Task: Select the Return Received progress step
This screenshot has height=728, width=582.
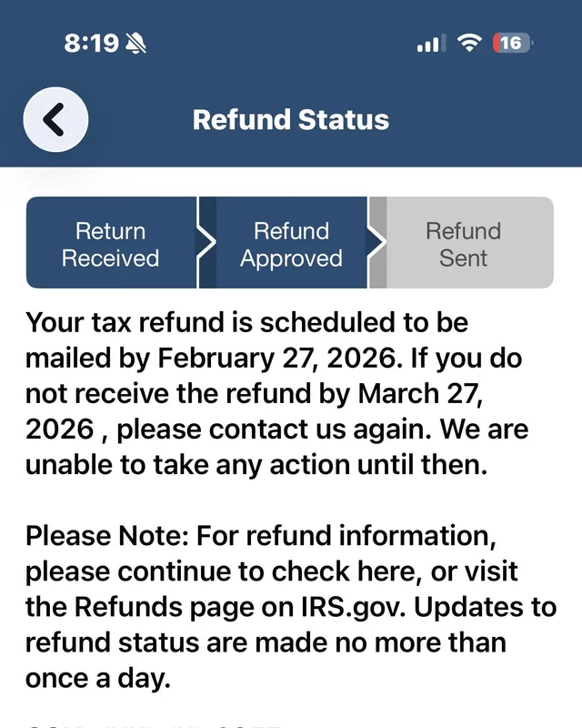Action: point(110,244)
